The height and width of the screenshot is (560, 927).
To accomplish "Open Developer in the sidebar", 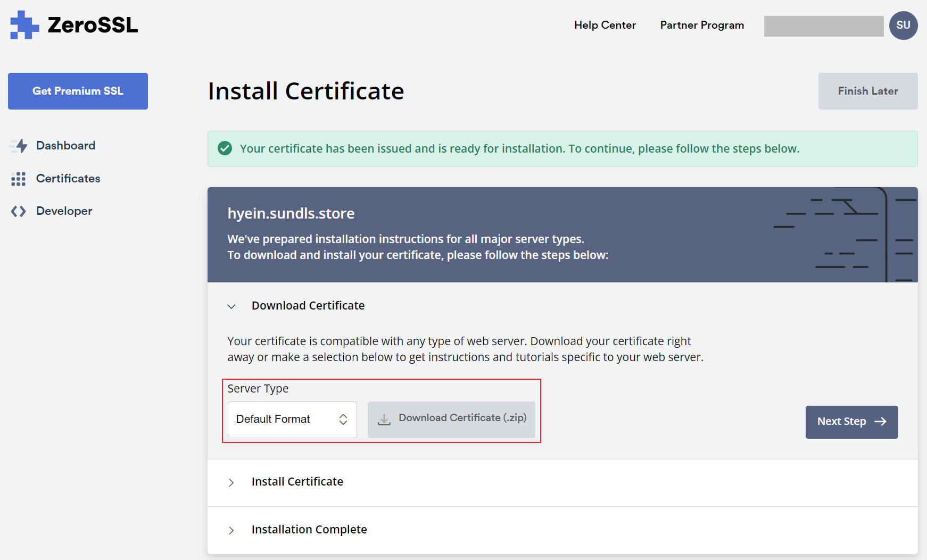I will click(x=64, y=211).
